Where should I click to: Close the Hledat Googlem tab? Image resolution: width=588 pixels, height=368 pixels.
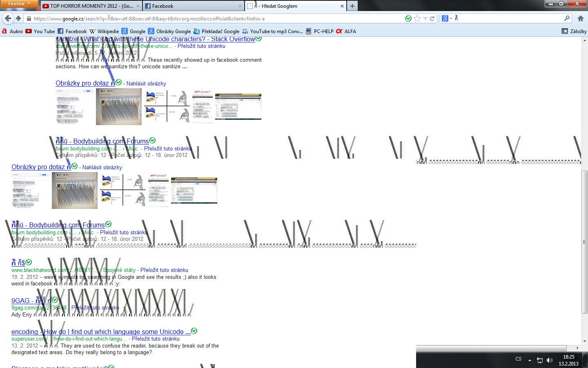pyautogui.click(x=342, y=6)
